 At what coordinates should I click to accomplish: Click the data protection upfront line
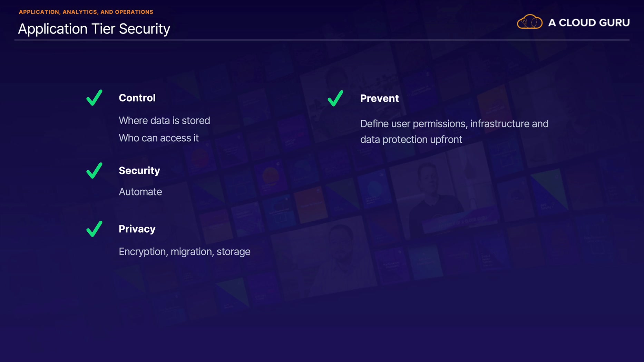[411, 140]
